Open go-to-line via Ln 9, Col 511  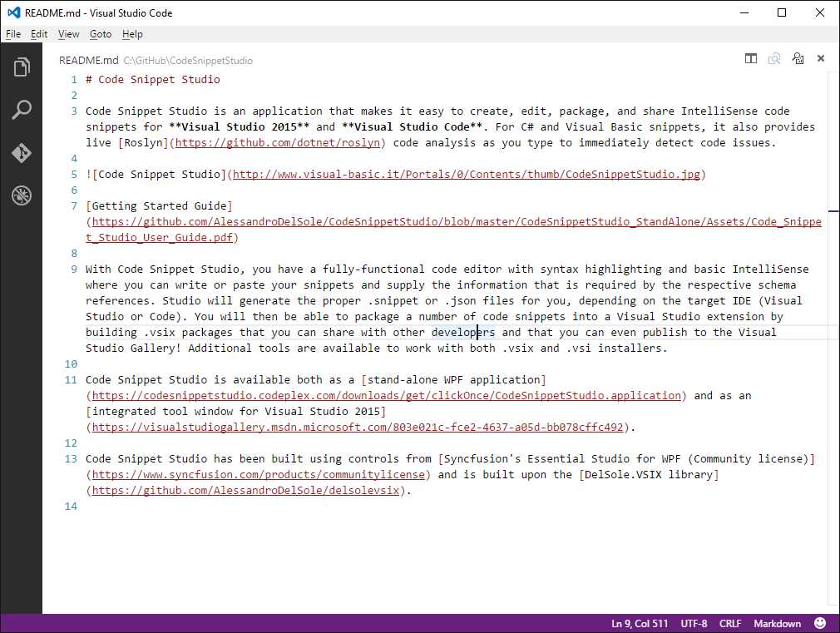point(639,623)
